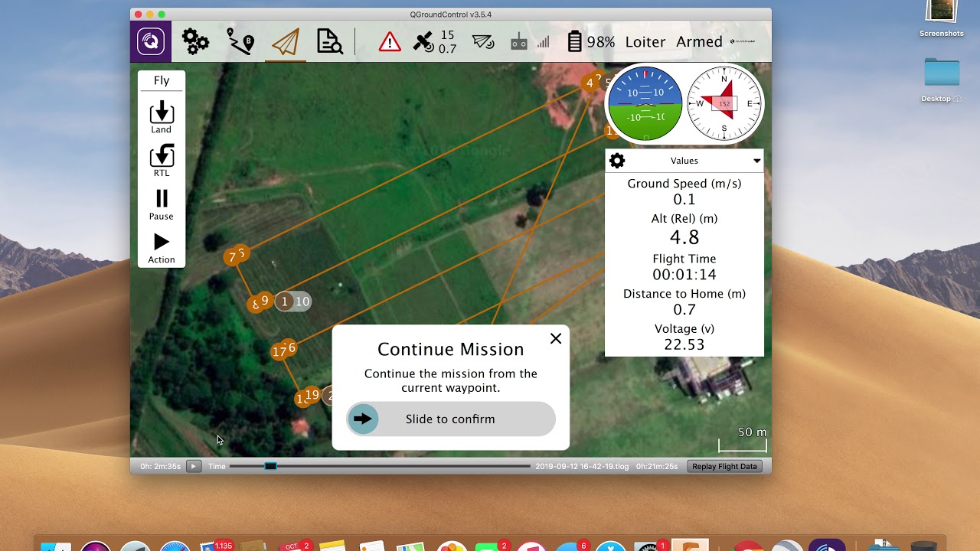Viewport: 980px width, 551px height.
Task: Click the Replay Flight Data button
Action: click(x=724, y=466)
